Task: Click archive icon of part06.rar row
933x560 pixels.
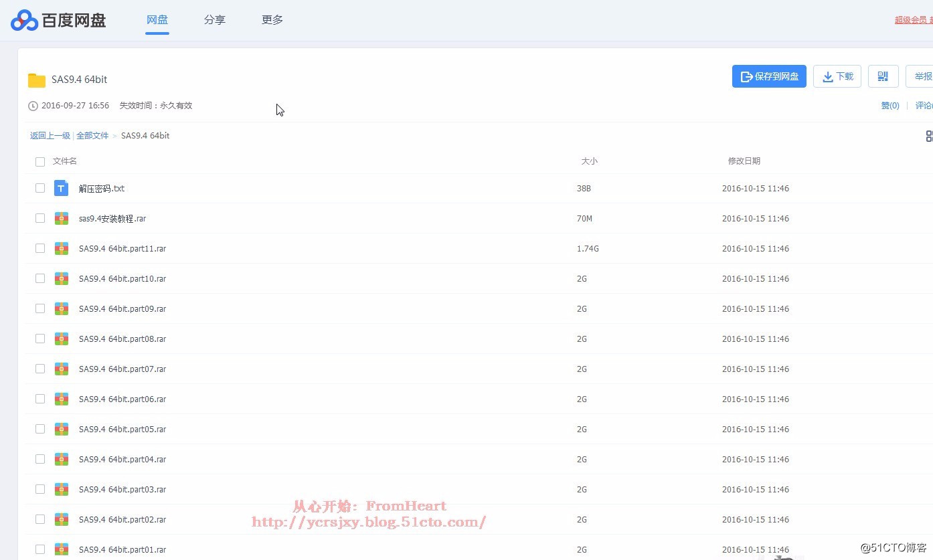Action: [62, 399]
